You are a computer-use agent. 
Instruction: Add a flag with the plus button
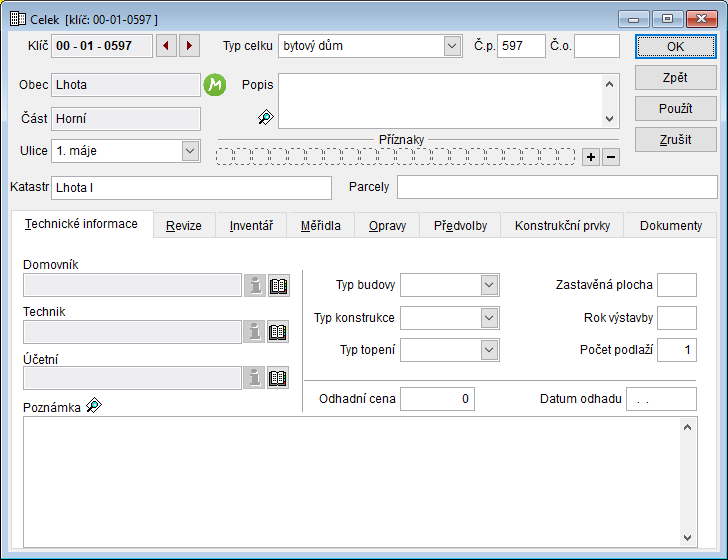pyautogui.click(x=591, y=157)
